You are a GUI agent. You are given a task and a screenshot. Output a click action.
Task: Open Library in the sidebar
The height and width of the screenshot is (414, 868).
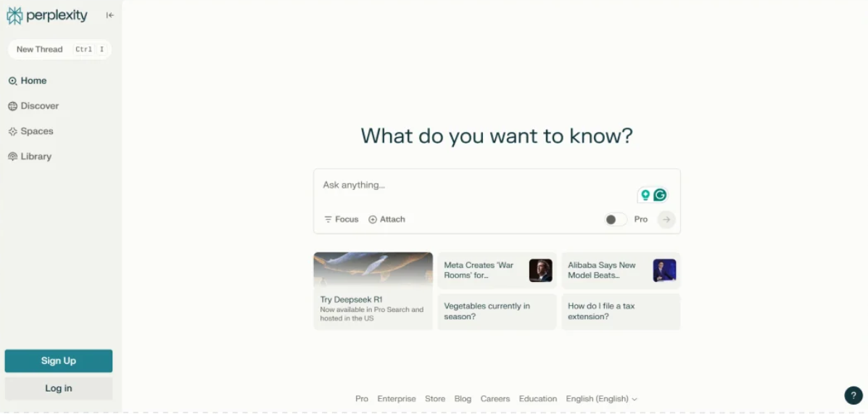[36, 157]
